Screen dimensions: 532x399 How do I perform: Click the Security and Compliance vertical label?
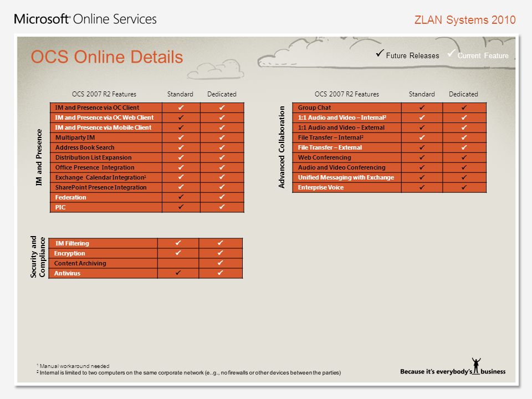[x=38, y=257]
